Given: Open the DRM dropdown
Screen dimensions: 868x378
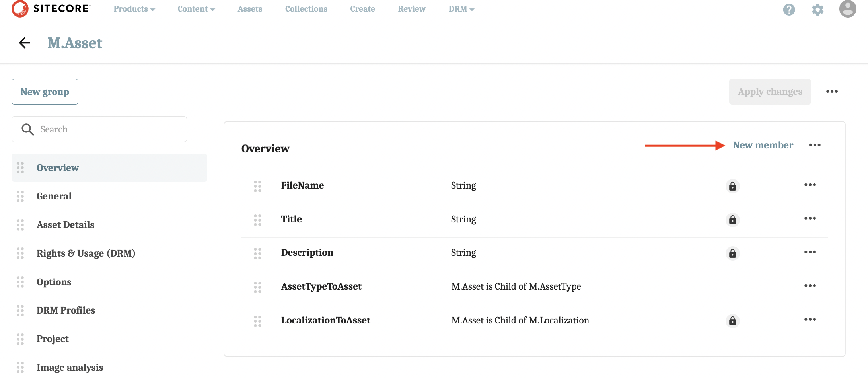Looking at the screenshot, I should pyautogui.click(x=461, y=9).
